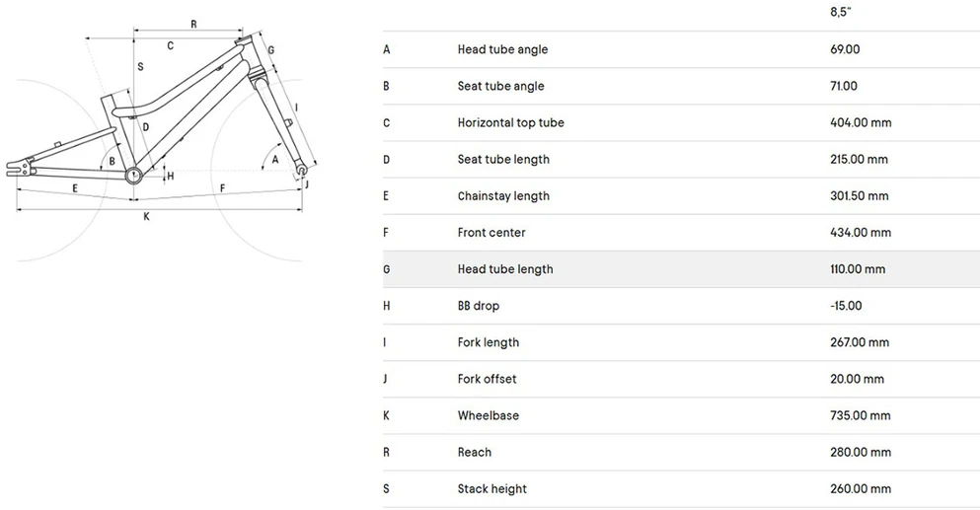Click the A head angle label on diagram
Viewport: 980px width, 510px height.
coord(275,160)
